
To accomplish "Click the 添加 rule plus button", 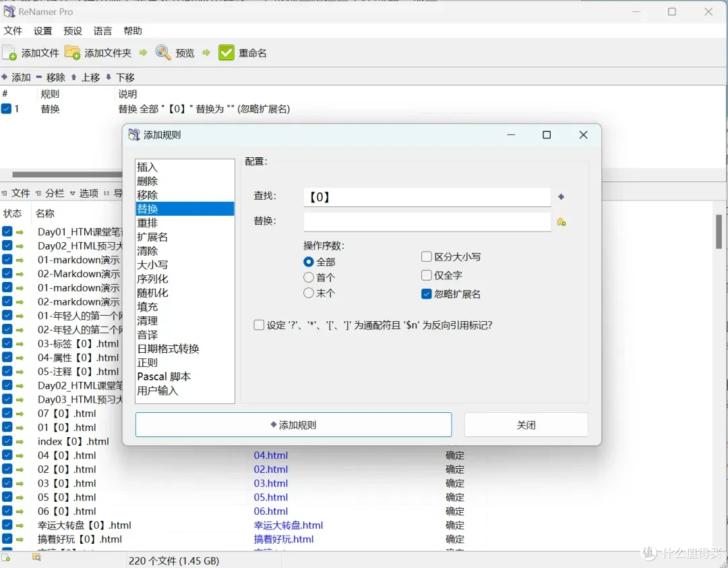I will click(x=16, y=77).
